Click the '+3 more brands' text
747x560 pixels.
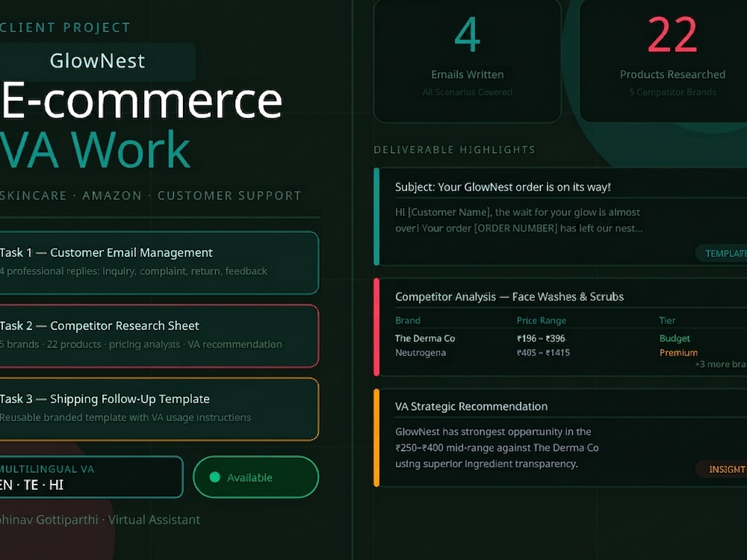tap(721, 364)
